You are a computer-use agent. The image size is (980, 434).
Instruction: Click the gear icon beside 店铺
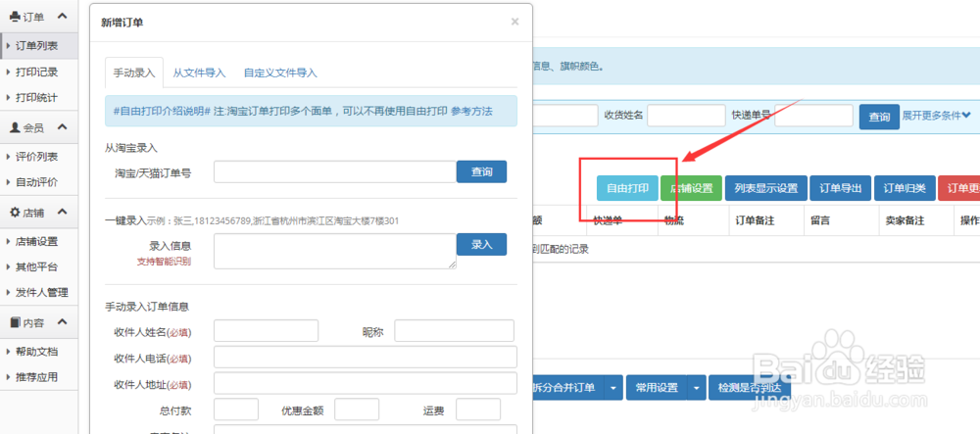[x=15, y=213]
